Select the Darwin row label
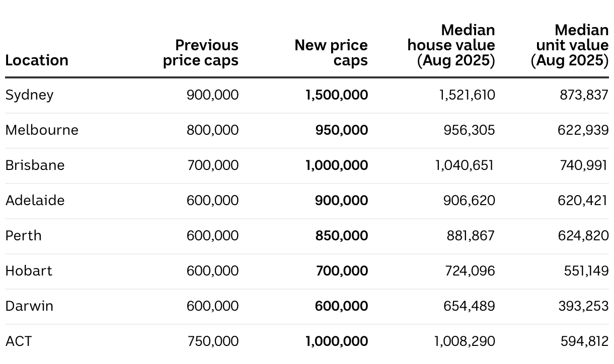Image resolution: width=614 pixels, height=364 pixels. coord(29,306)
